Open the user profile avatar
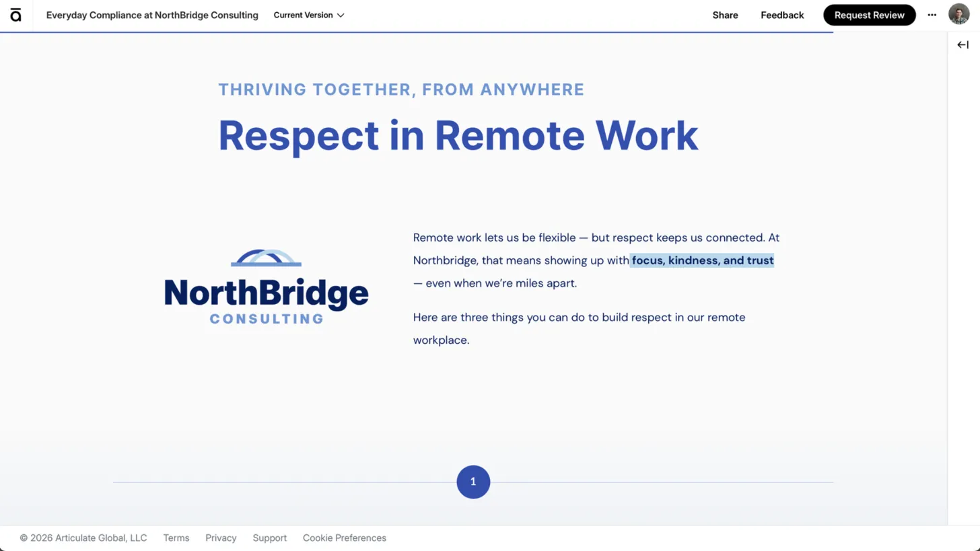Image resolution: width=980 pixels, height=551 pixels. (958, 15)
